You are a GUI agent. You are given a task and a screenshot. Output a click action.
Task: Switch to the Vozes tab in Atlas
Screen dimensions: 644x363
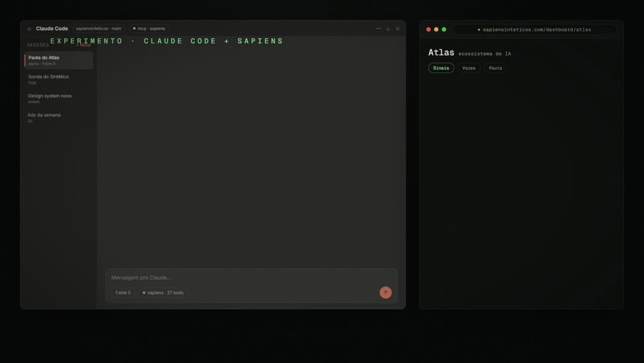pyautogui.click(x=469, y=68)
